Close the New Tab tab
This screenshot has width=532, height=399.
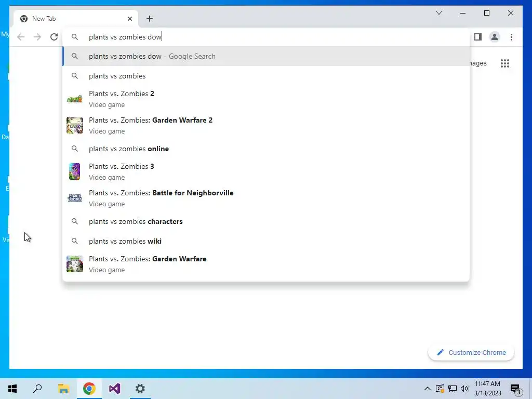(x=129, y=19)
